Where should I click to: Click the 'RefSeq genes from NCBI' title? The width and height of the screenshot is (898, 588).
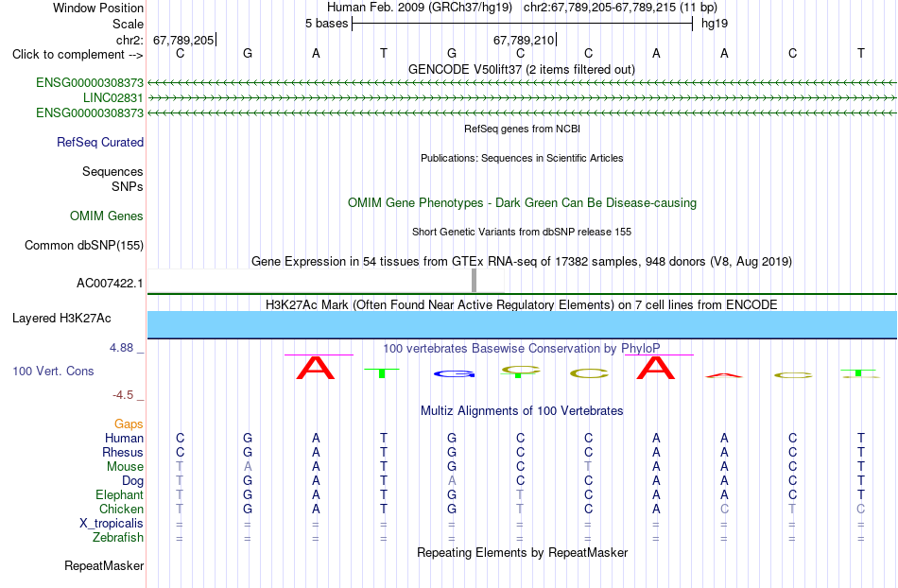[522, 129]
